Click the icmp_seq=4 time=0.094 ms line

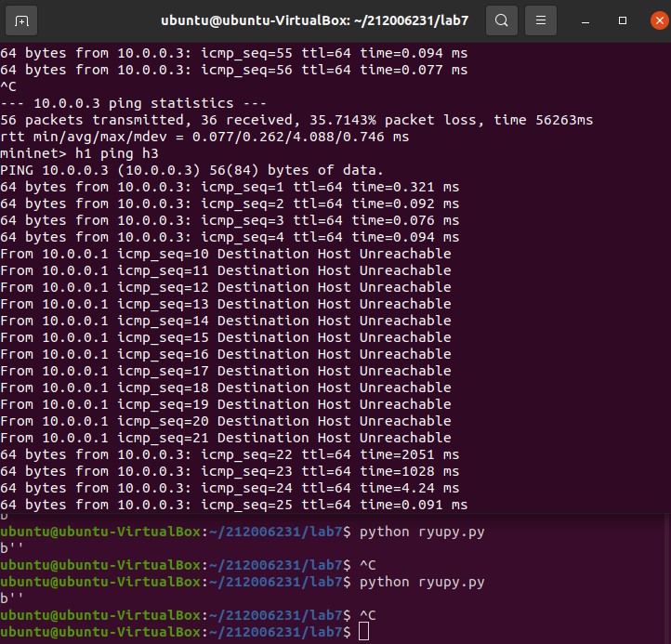pos(230,237)
